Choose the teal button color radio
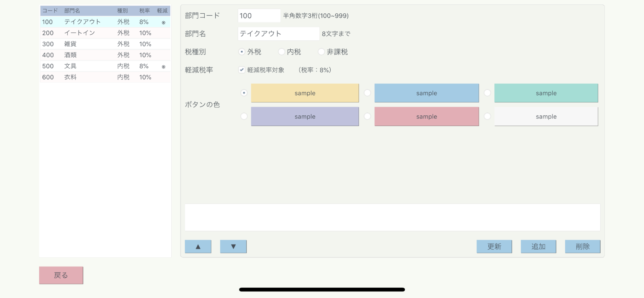This screenshot has width=644, height=298. tap(487, 93)
